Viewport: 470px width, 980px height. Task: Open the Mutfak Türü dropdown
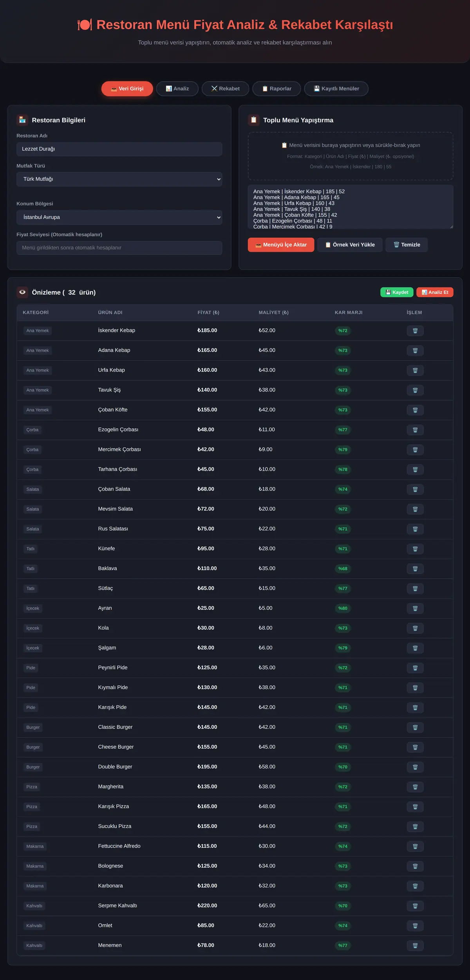pyautogui.click(x=119, y=179)
